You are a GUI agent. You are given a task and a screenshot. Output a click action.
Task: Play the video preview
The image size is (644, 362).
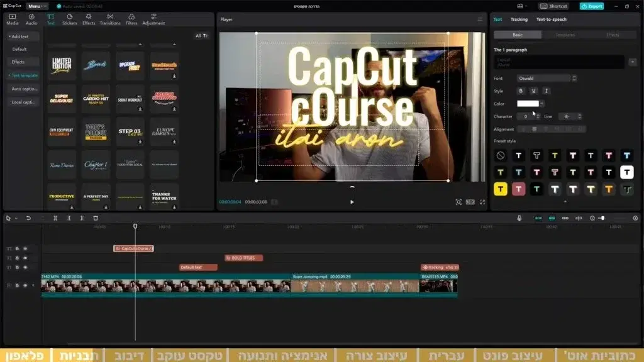[352, 202]
